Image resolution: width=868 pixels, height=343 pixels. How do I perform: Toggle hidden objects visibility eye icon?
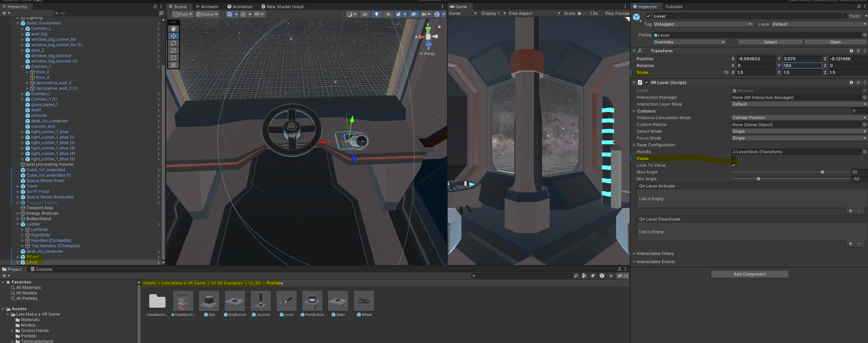click(414, 14)
